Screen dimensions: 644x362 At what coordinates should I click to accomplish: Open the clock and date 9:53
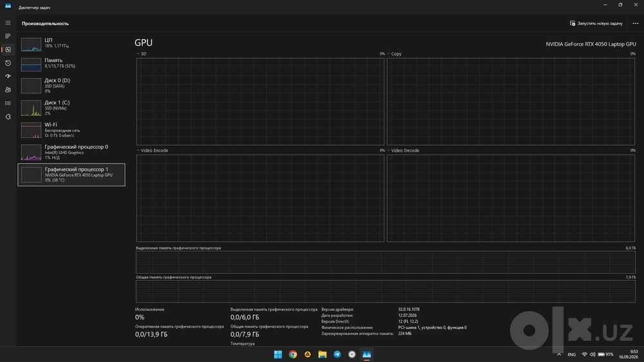point(629,354)
